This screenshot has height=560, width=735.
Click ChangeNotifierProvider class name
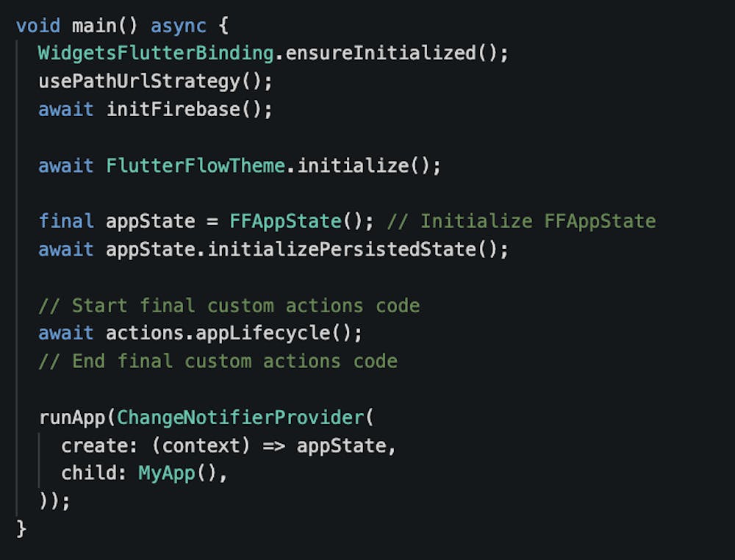pyautogui.click(x=240, y=417)
